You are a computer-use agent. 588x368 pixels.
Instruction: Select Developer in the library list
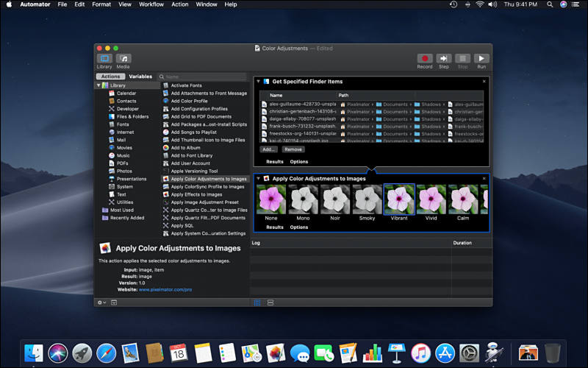click(127, 109)
